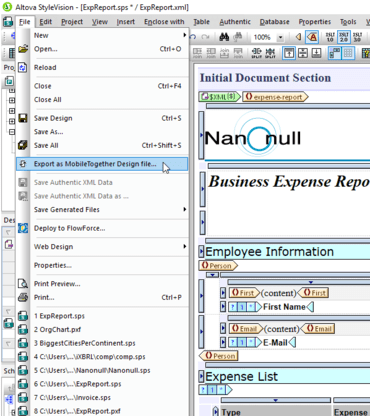Image resolution: width=370 pixels, height=416 pixels.
Task: Click the $XML source tag
Action: (220, 97)
